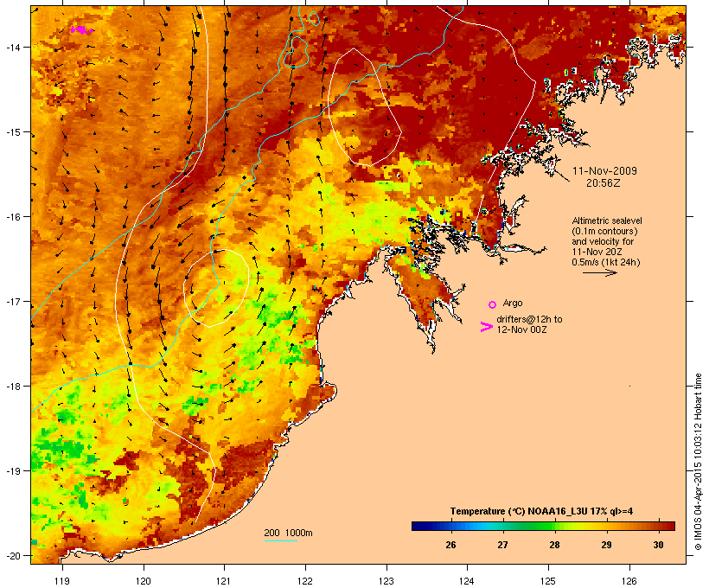Viewport: 709px width, 588px height.
Task: Click the '200 1000m' depth label
Action: (x=288, y=533)
